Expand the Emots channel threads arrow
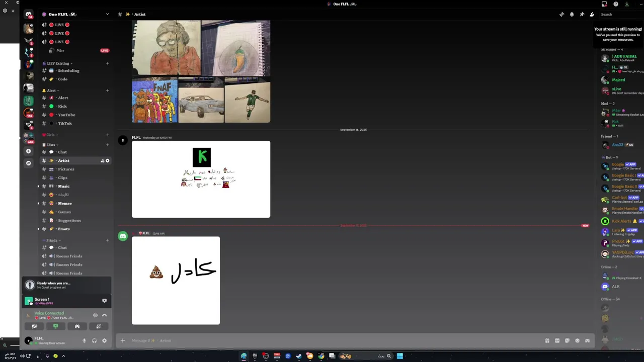This screenshot has height=362, width=644. tap(38, 229)
